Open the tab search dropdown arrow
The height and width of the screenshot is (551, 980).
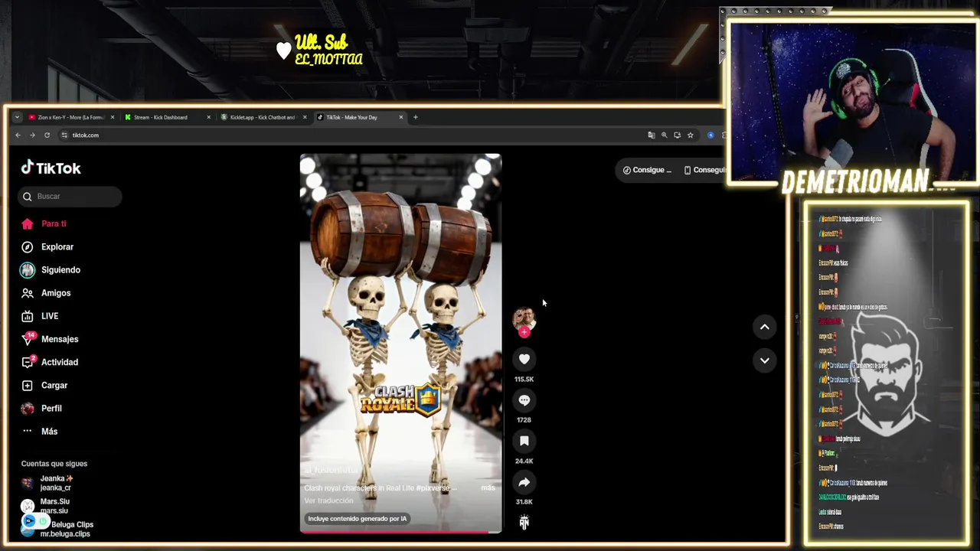click(17, 117)
